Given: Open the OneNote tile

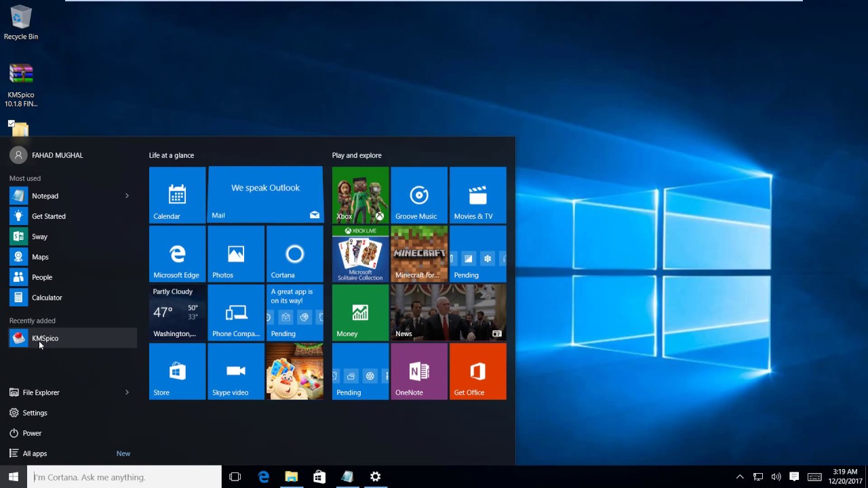Looking at the screenshot, I should (x=419, y=371).
